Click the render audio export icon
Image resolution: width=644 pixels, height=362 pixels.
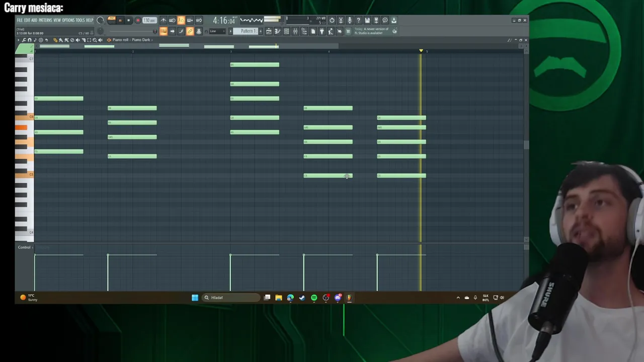tap(376, 20)
